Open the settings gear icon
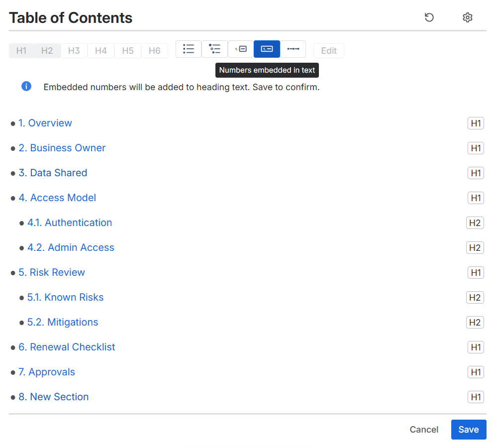 [x=467, y=17]
